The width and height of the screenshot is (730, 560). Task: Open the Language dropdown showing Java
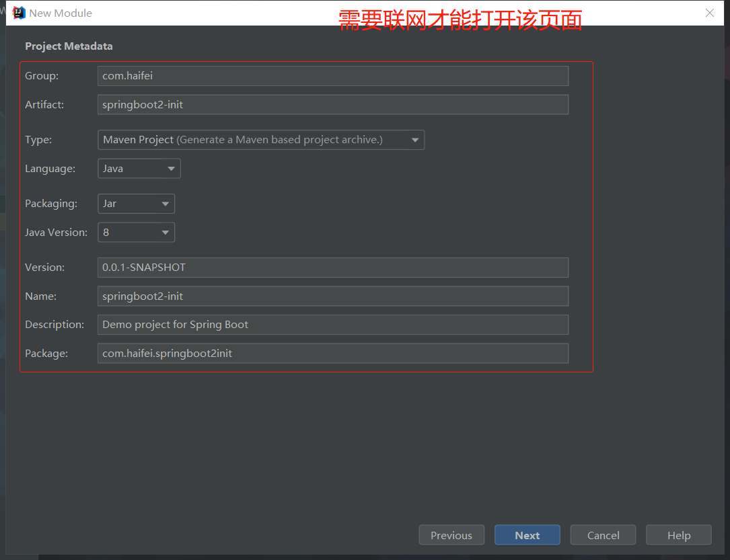tap(139, 168)
